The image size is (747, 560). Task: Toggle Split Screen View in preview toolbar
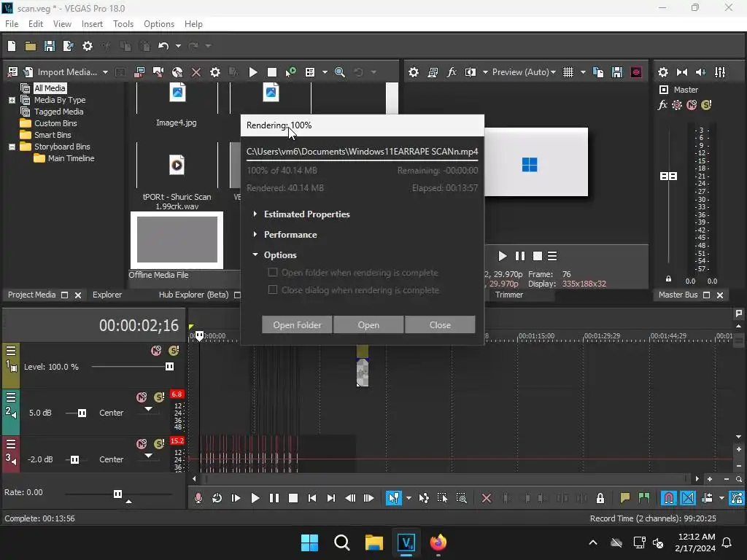471,72
